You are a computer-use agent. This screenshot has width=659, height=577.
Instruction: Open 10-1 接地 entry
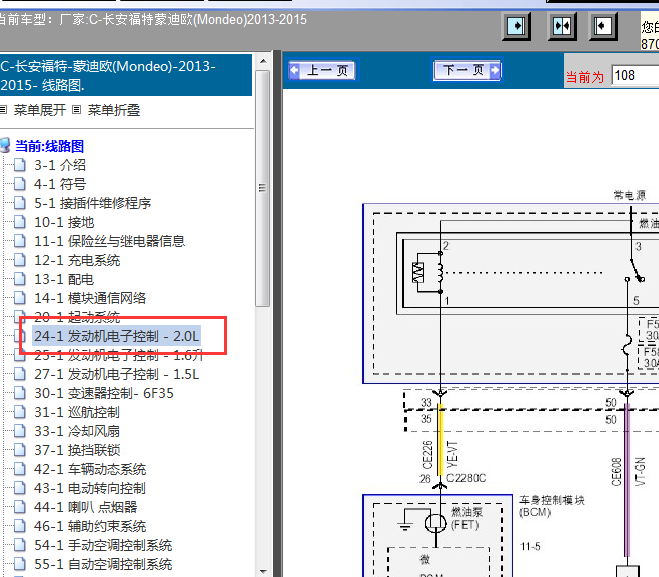click(x=64, y=222)
